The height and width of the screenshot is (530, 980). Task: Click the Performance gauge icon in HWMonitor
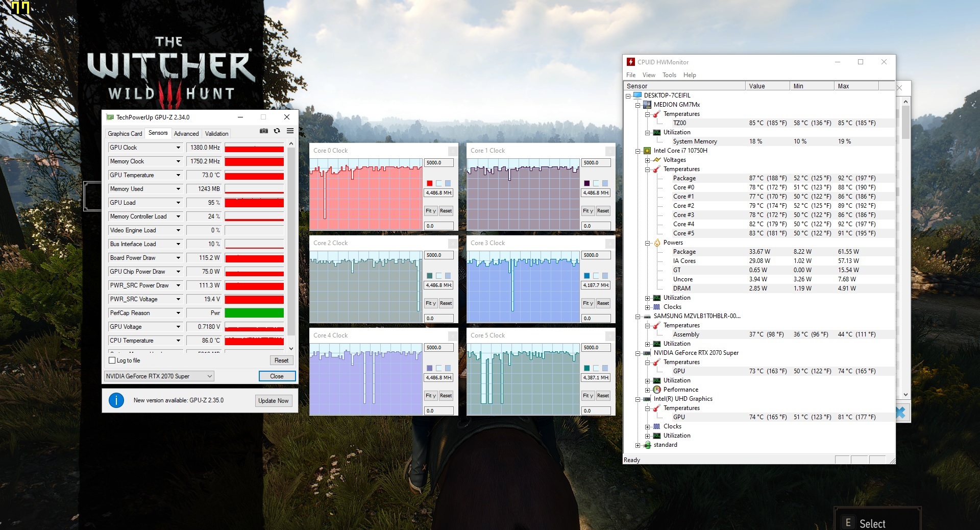pos(657,390)
